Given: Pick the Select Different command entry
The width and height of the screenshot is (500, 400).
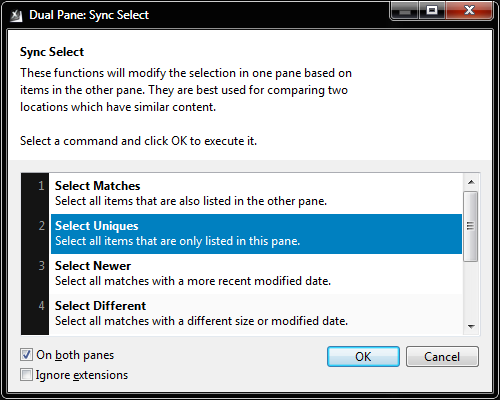Looking at the screenshot, I should (x=256, y=314).
